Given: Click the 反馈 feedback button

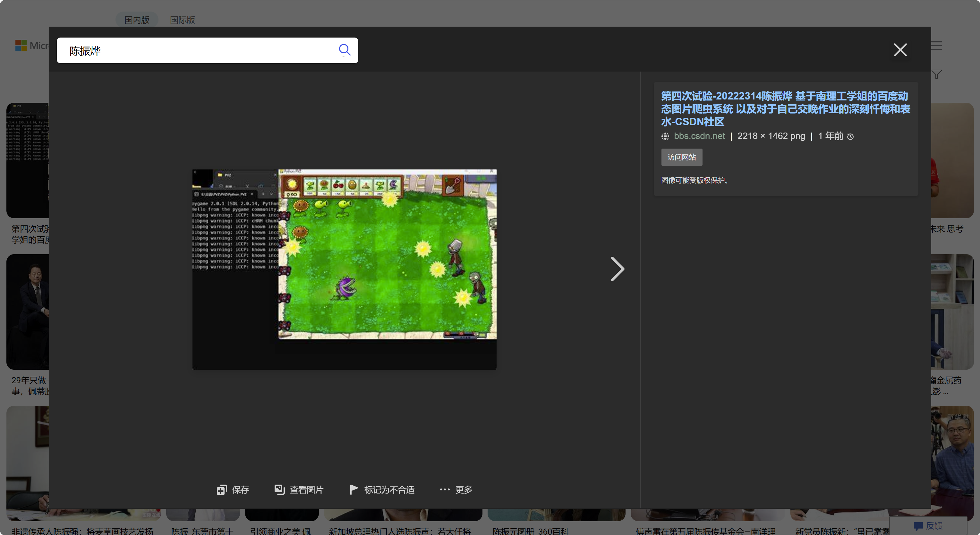Looking at the screenshot, I should click(x=928, y=525).
